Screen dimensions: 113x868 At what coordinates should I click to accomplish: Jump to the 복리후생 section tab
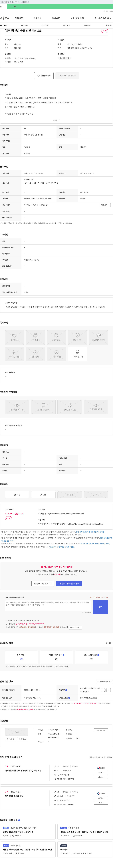(x=66, y=26)
